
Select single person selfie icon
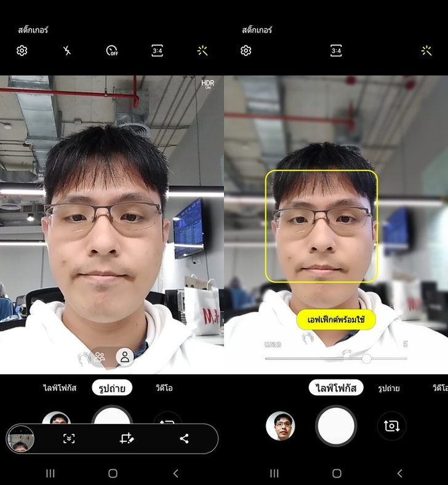[x=125, y=356]
